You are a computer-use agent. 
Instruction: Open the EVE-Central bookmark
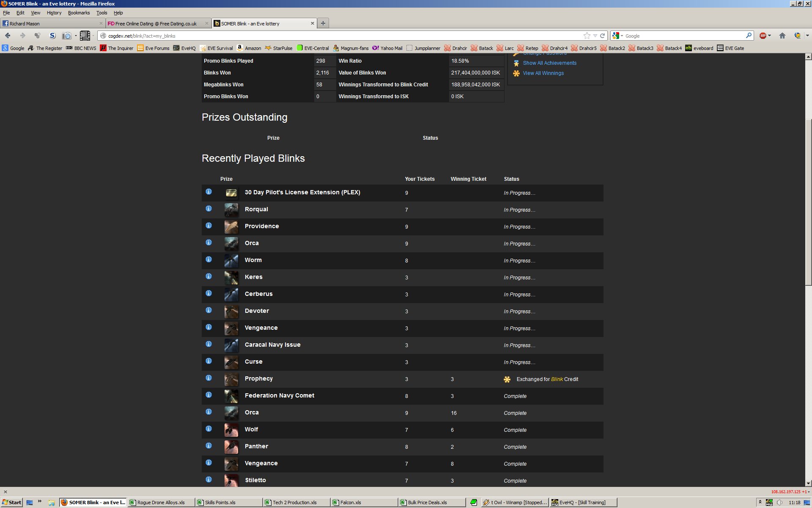coord(313,48)
